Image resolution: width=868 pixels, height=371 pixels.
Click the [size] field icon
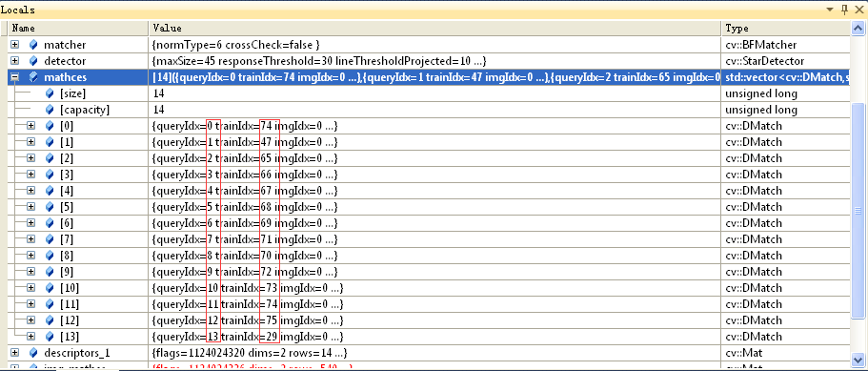(x=50, y=93)
